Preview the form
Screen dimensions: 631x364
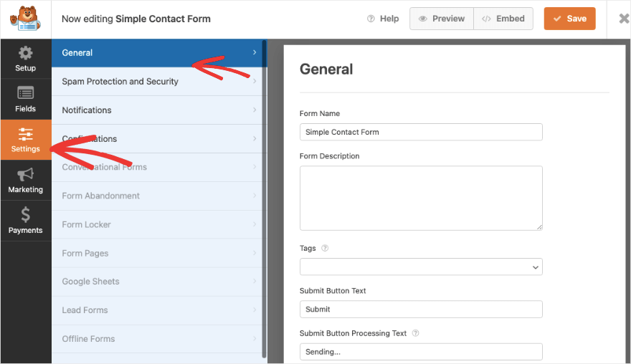442,19
